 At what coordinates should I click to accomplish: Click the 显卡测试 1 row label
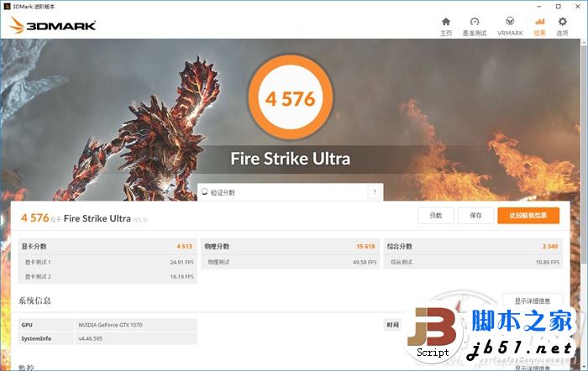(x=38, y=262)
